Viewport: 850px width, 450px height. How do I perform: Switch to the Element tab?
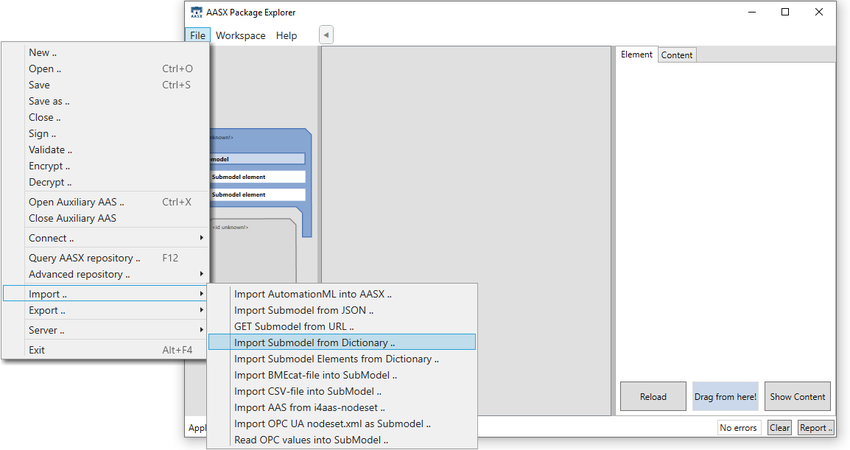(636, 55)
